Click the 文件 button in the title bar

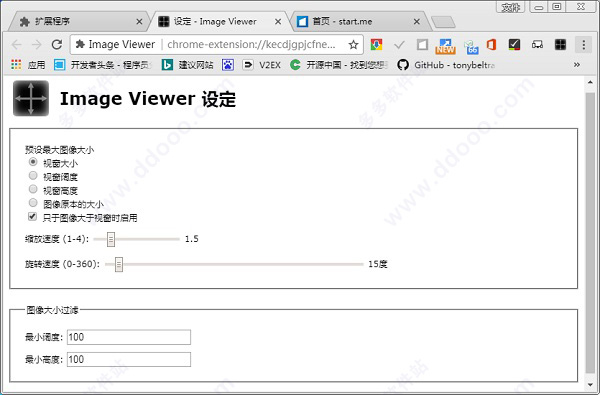tap(510, 7)
